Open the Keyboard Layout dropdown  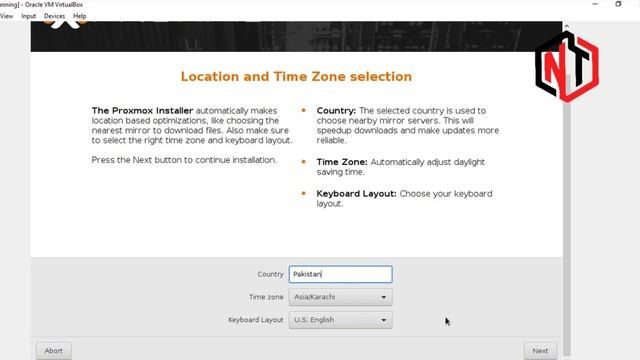(x=340, y=320)
